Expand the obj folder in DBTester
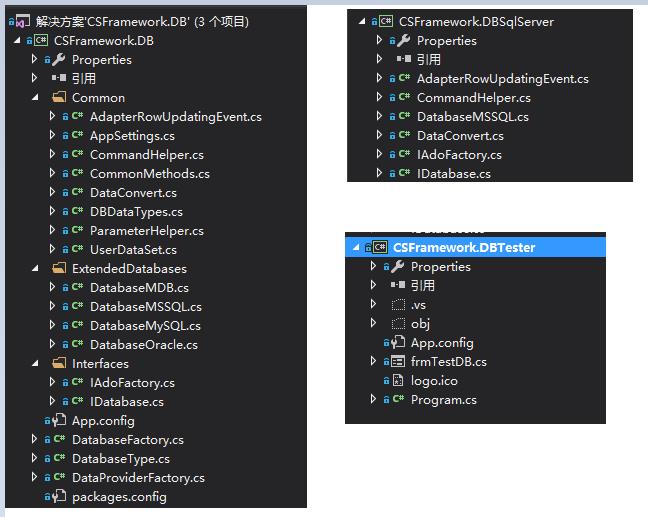Viewport: 648px width, 517px height. click(374, 323)
